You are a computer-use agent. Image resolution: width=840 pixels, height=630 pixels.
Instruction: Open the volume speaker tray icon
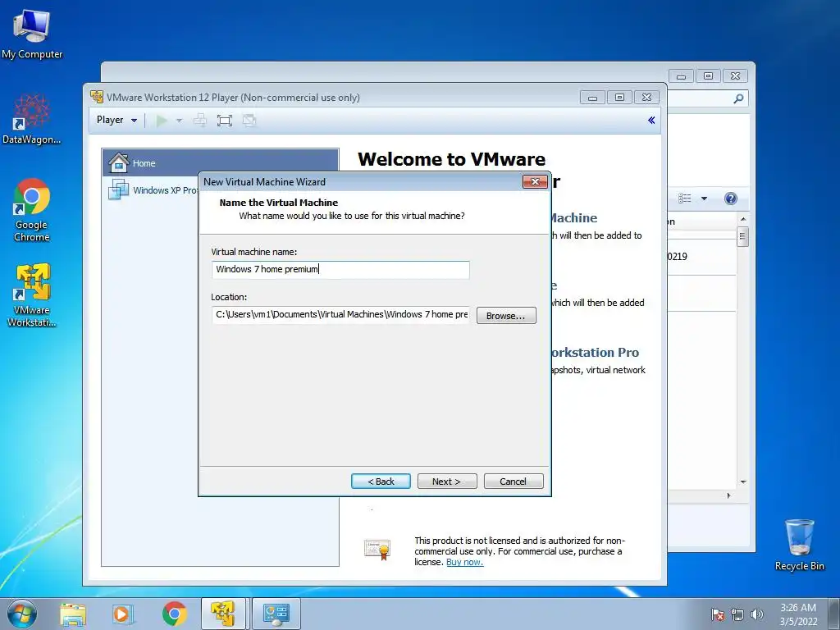pos(756,614)
